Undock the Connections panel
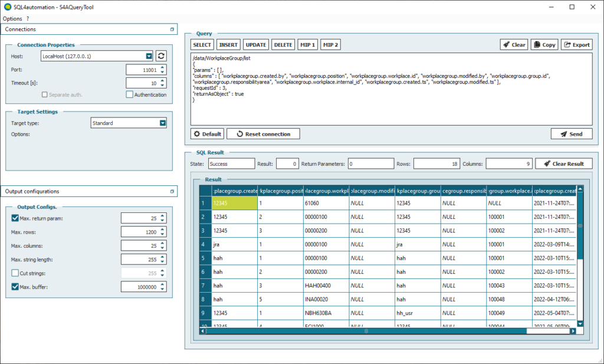This screenshot has width=604, height=364. pos(172,29)
